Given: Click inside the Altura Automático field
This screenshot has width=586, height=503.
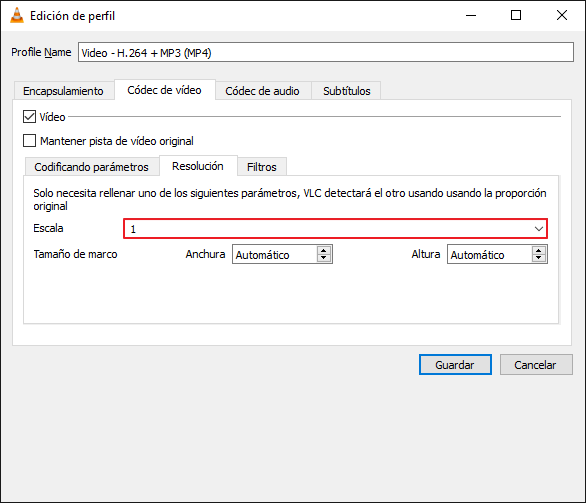Looking at the screenshot, I should (x=490, y=254).
